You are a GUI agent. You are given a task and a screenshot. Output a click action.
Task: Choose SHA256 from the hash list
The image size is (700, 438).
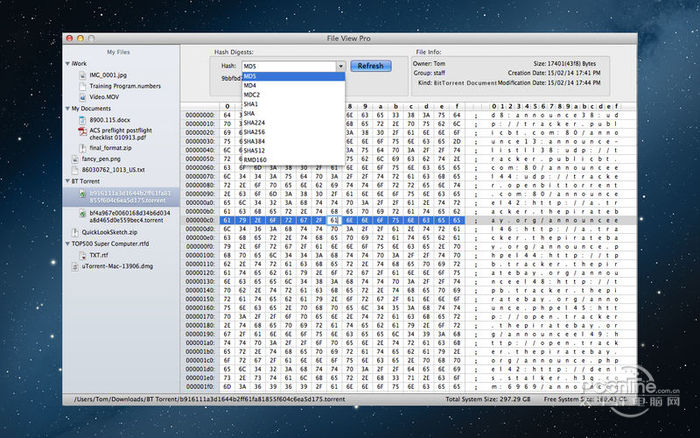[x=256, y=131]
